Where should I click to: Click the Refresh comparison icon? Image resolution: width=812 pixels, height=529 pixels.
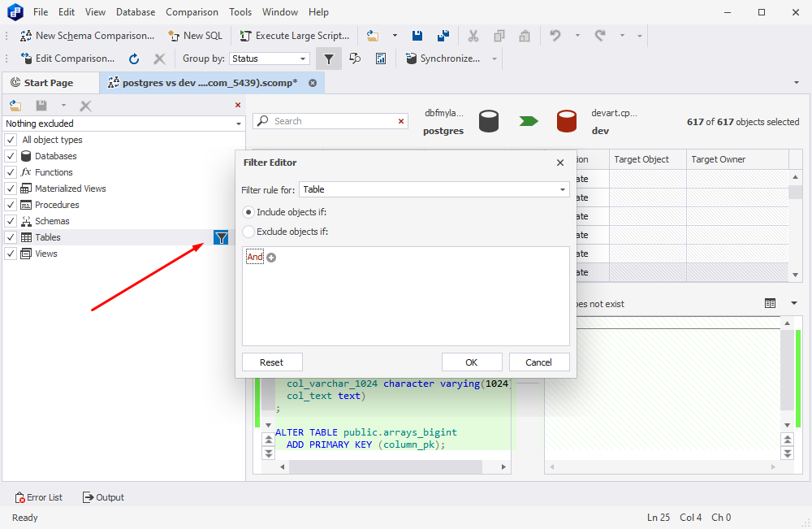[134, 59]
